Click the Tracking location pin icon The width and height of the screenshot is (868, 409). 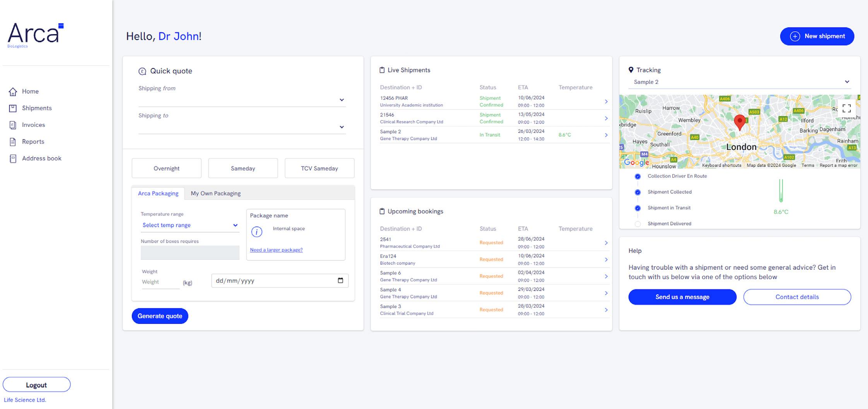[x=631, y=70]
